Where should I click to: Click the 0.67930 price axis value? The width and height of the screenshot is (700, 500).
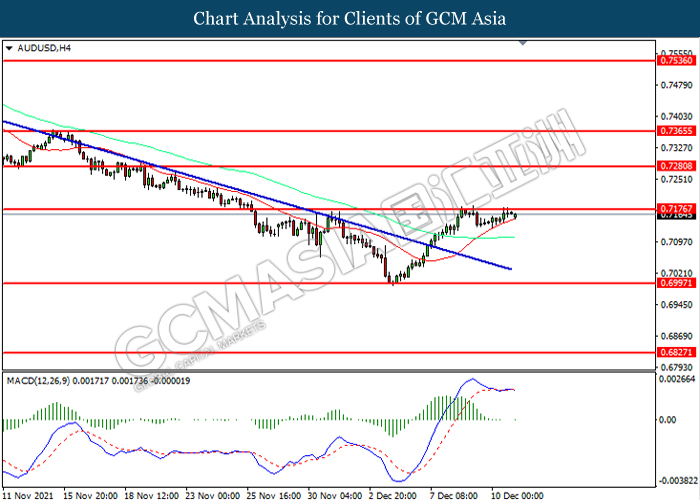(677, 367)
